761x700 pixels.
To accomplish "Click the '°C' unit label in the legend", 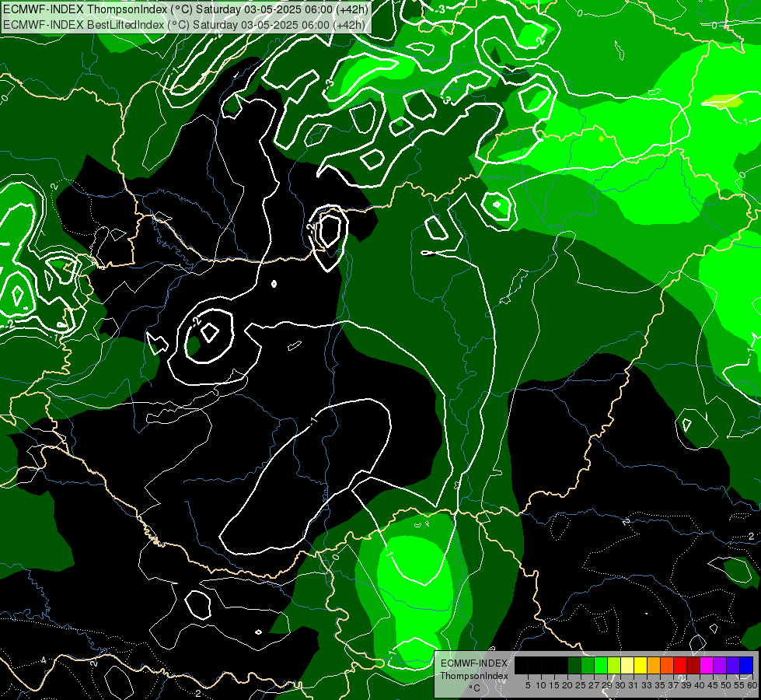I will tap(475, 688).
